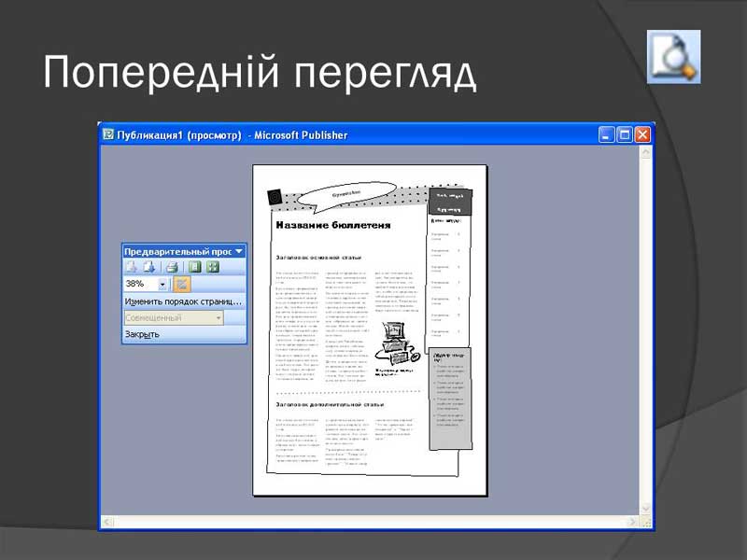The width and height of the screenshot is (747, 560).
Task: Minimize the Microsoft Publisher window
Action: 607,134
